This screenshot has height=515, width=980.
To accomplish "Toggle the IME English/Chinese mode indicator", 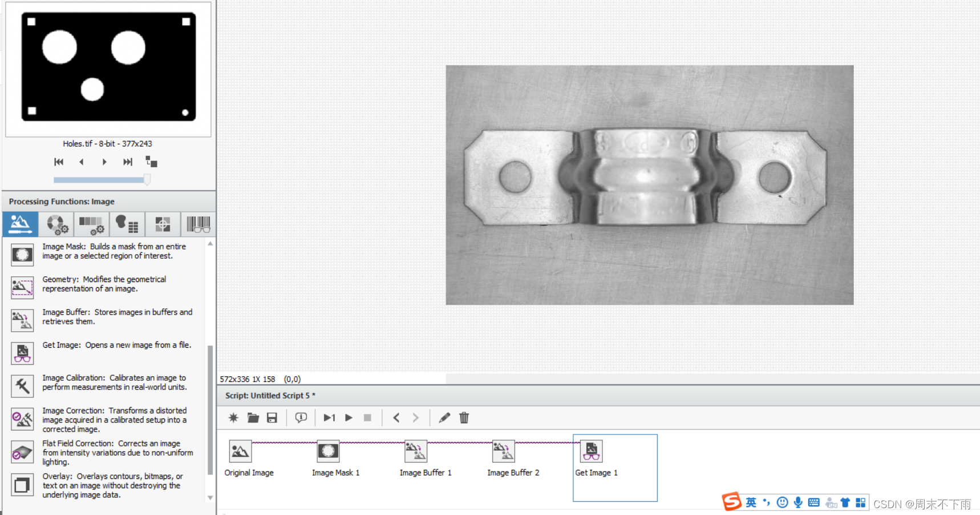I will point(751,502).
